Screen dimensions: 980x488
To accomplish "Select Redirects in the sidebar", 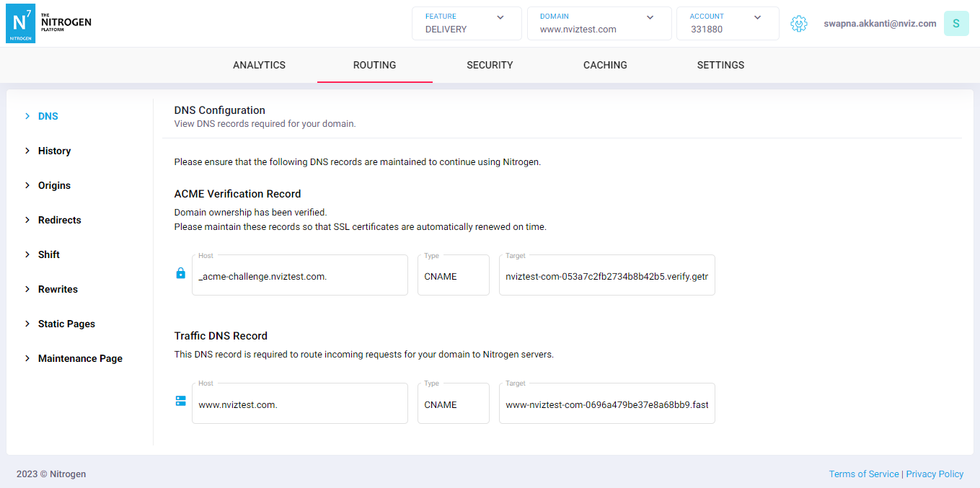I will click(59, 220).
